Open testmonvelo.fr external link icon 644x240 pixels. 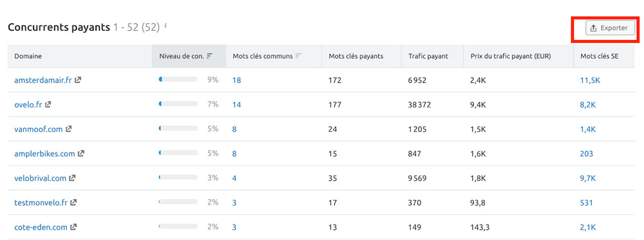click(73, 203)
